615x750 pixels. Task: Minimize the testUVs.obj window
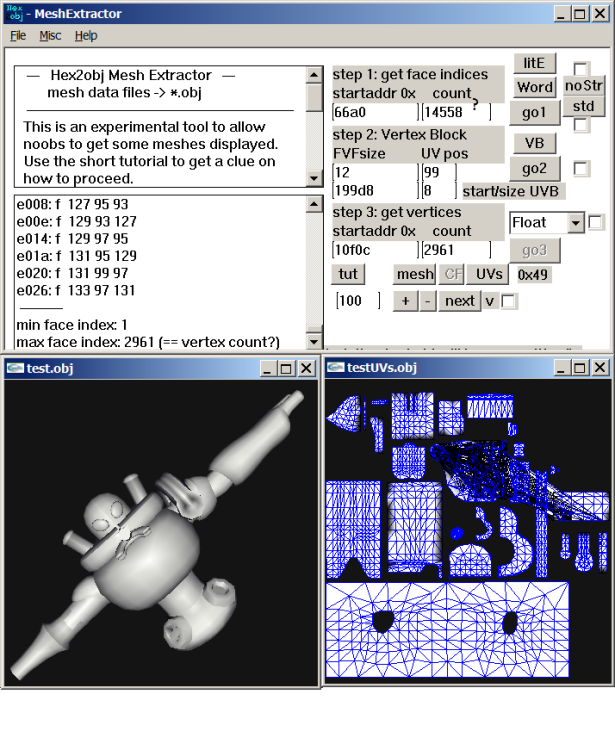(x=561, y=367)
